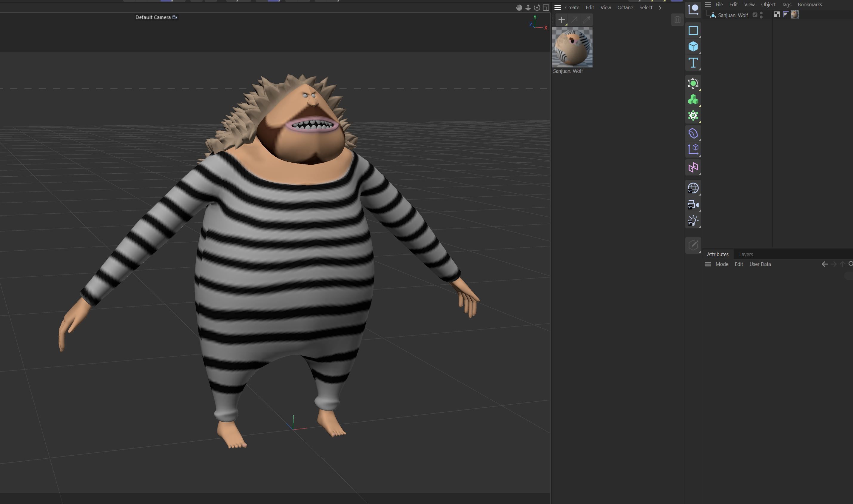Open the Object menu in Object Manager

click(x=768, y=4)
